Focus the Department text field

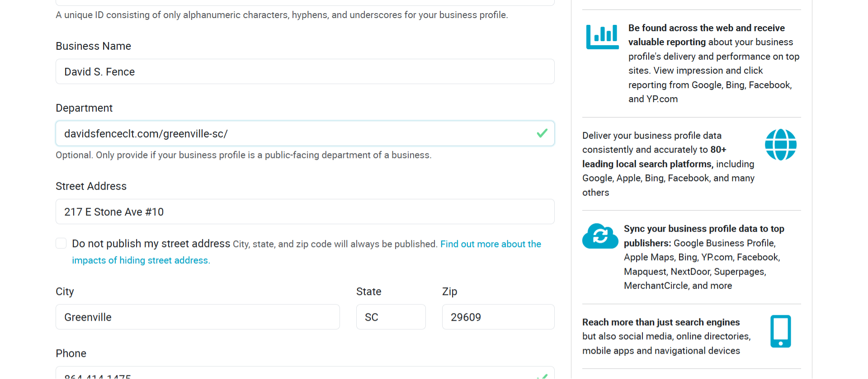click(294, 133)
